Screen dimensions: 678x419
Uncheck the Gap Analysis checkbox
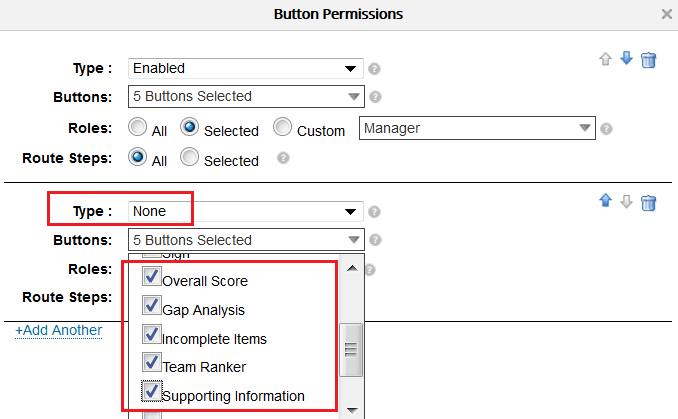(152, 308)
